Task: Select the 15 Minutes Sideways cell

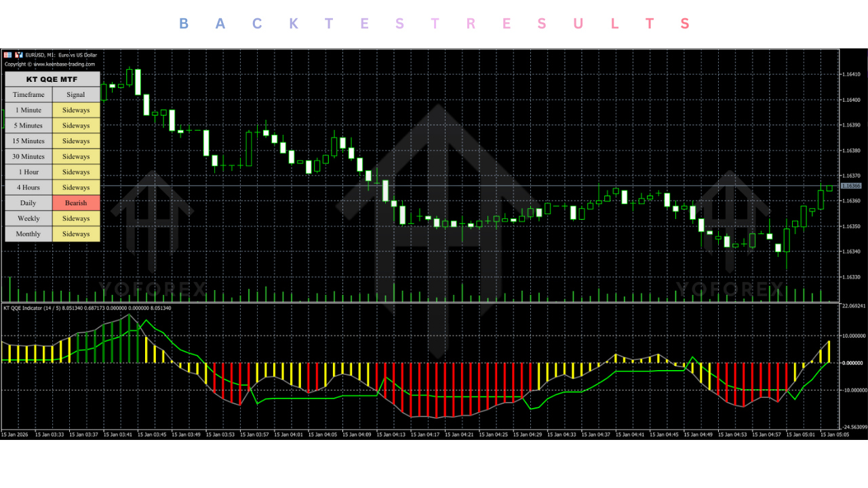Action: point(75,141)
